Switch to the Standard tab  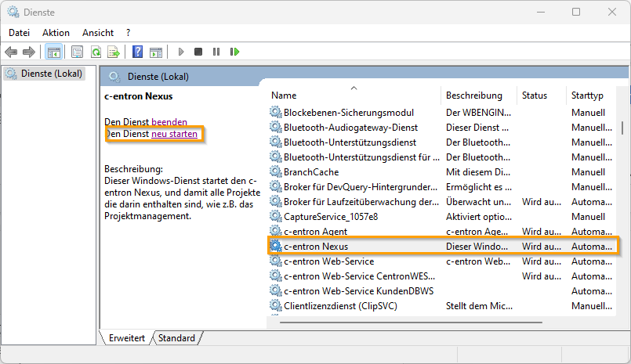pyautogui.click(x=176, y=338)
